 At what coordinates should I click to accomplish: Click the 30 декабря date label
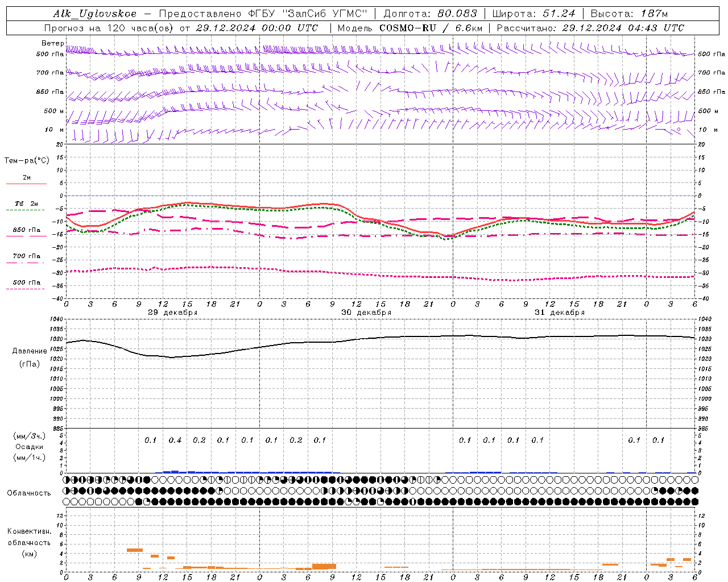[366, 313]
